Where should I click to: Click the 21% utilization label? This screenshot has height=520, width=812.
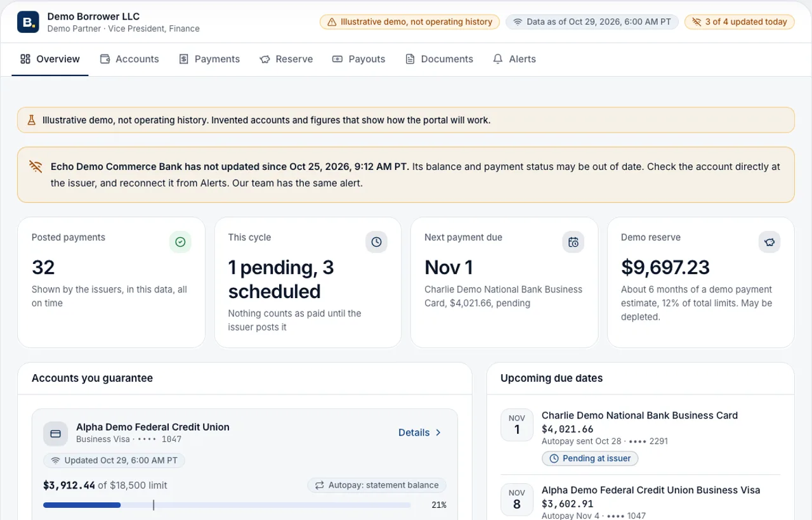(439, 505)
